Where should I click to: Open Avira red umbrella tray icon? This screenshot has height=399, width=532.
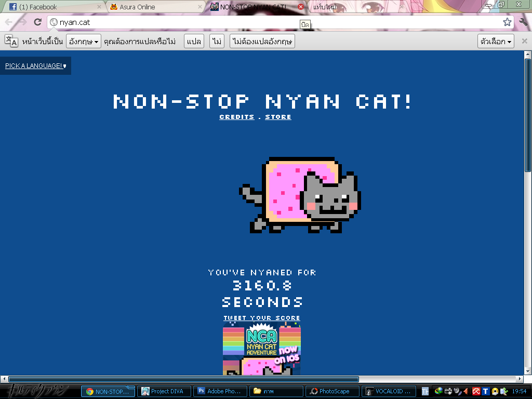476,391
